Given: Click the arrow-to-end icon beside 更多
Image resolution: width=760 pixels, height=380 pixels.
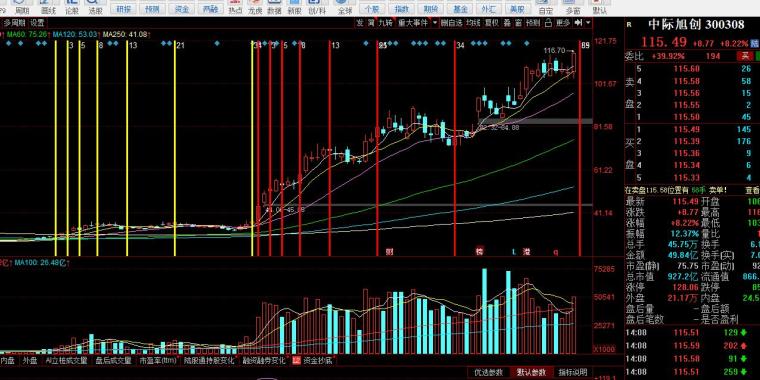Looking at the screenshot, I should (x=578, y=22).
